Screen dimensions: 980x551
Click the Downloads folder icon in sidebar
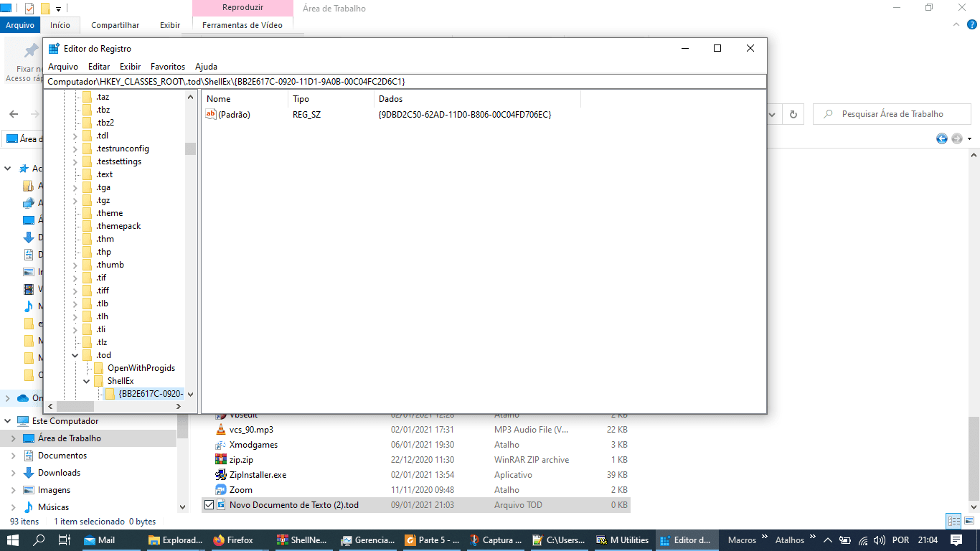(29, 473)
